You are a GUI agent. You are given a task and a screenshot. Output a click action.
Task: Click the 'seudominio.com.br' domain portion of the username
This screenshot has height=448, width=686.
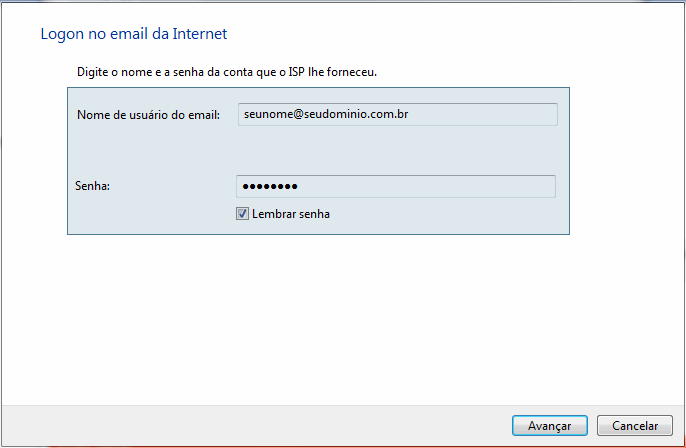click(359, 114)
